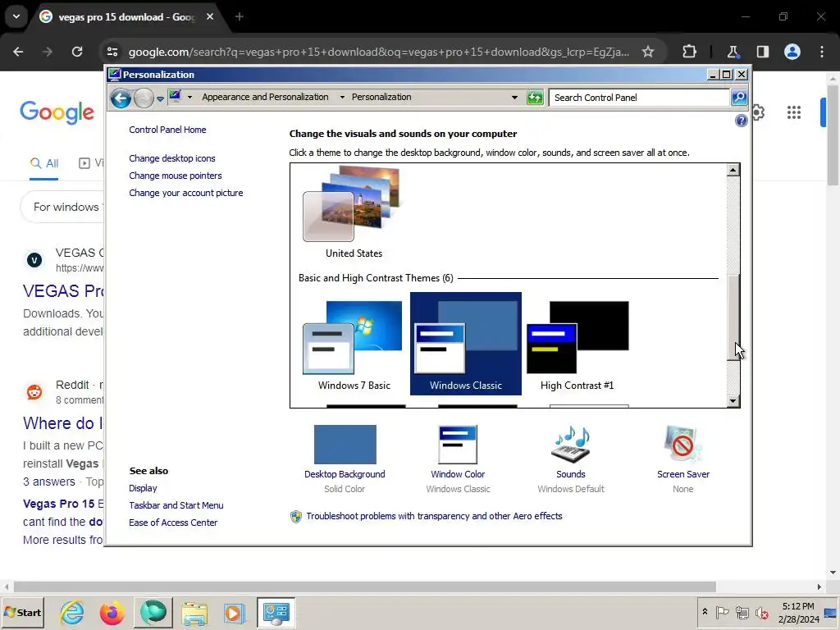Open Appearance and Personalization breadcrumb
840x630 pixels.
click(x=265, y=97)
